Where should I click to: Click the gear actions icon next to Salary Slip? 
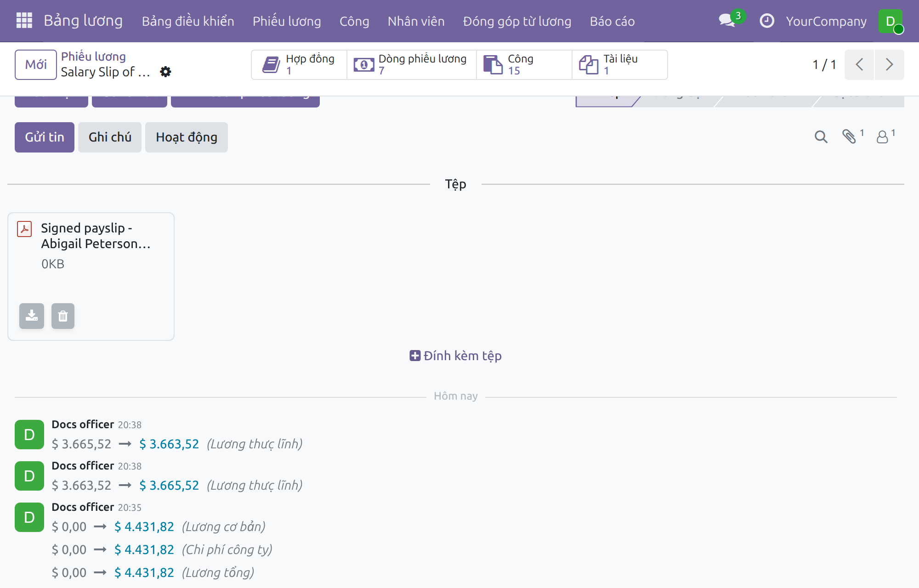[x=165, y=72]
